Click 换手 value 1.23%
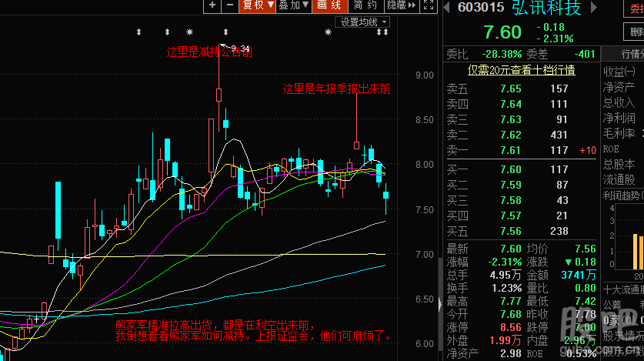The height and width of the screenshot is (361, 644). [507, 289]
